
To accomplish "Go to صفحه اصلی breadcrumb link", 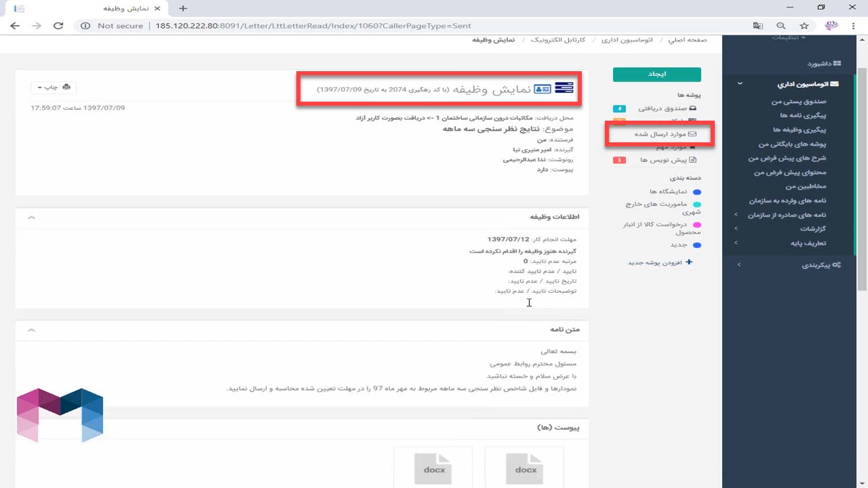I will pyautogui.click(x=688, y=40).
